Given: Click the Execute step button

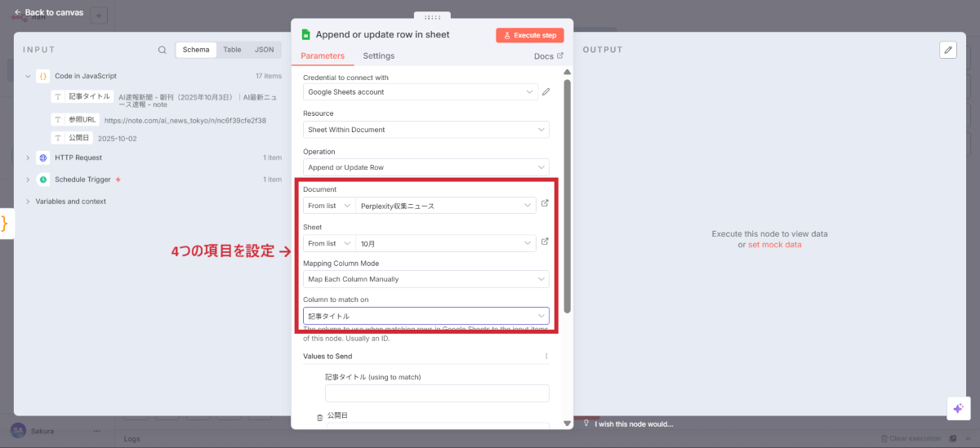Looking at the screenshot, I should [x=529, y=35].
